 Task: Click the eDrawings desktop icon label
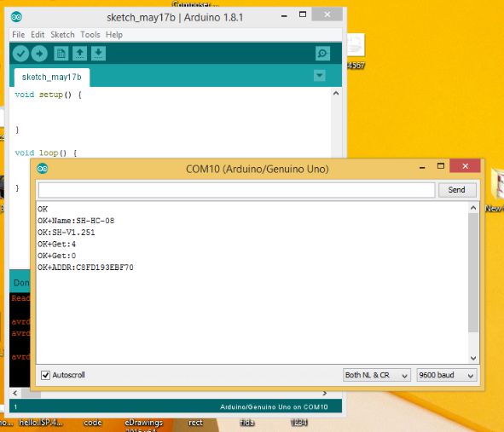tap(143, 423)
